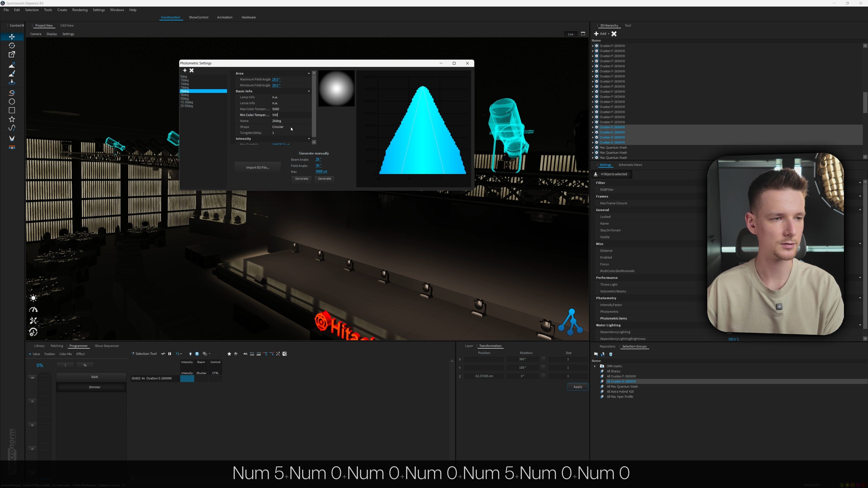This screenshot has width=868, height=488.
Task: Click the lightbulb icon in Programmer toolbar
Action: click(190, 354)
